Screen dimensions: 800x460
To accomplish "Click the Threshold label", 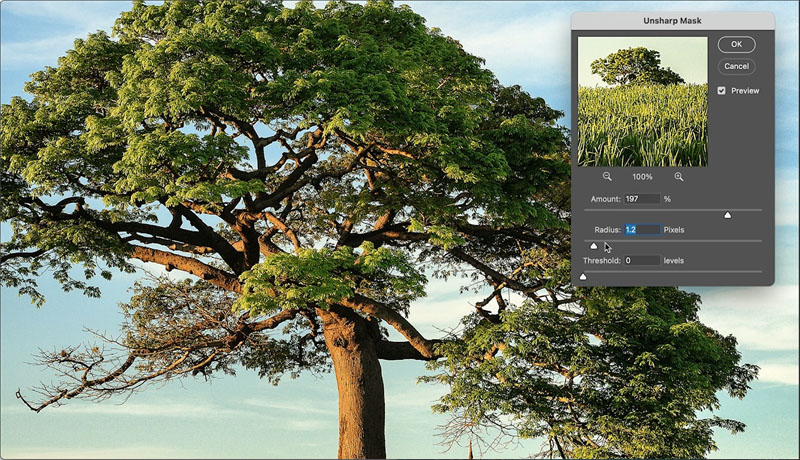I will [x=602, y=261].
